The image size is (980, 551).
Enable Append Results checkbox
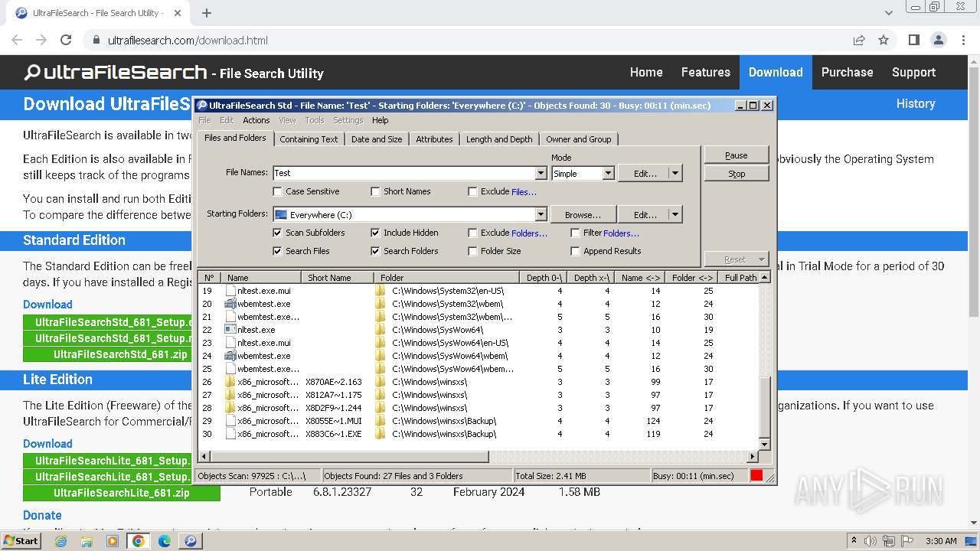click(576, 251)
